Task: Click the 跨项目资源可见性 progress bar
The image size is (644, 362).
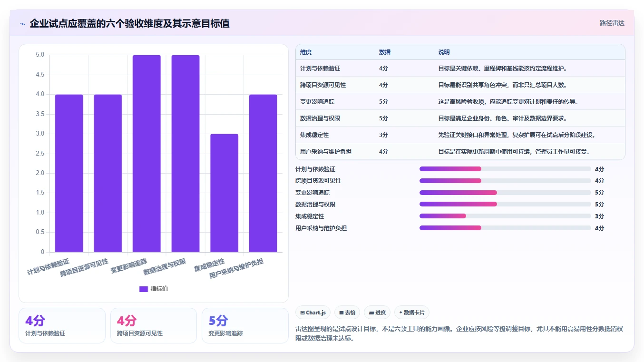Action: pos(505,181)
